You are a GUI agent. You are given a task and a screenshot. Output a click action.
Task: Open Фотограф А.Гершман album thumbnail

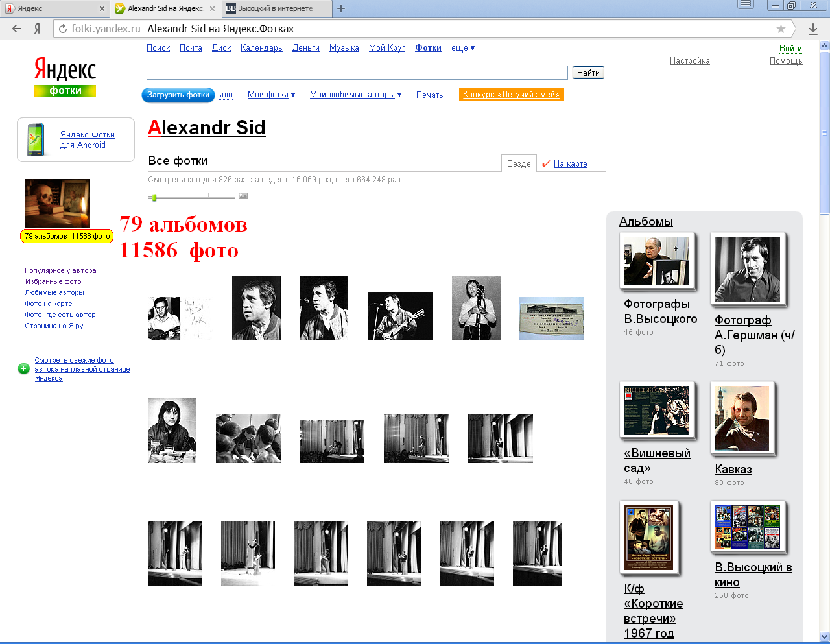tap(748, 268)
